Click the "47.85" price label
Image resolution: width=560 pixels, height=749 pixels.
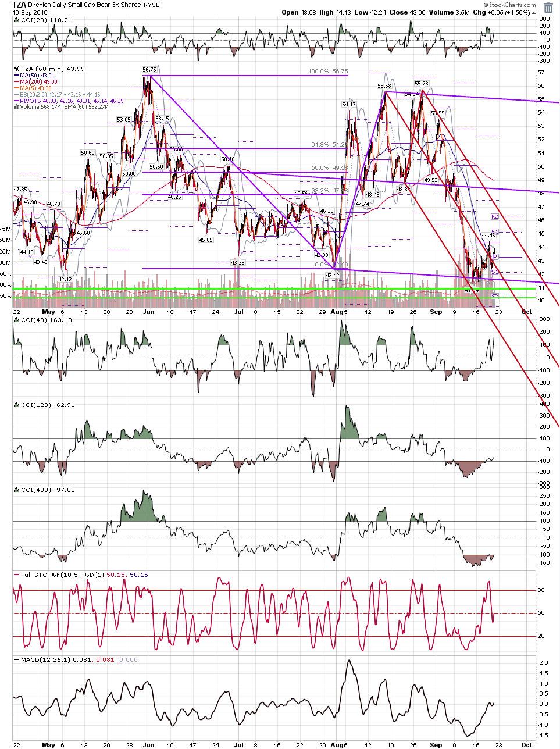[20, 190]
